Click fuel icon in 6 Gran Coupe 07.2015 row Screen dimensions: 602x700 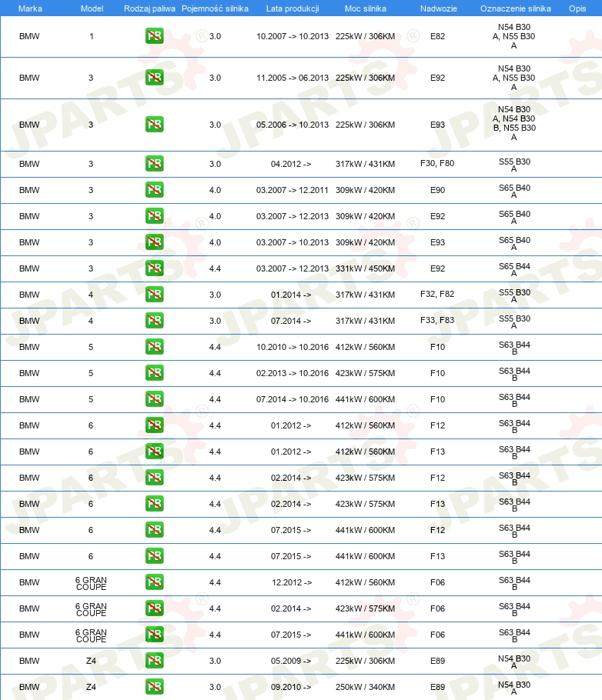(154, 635)
